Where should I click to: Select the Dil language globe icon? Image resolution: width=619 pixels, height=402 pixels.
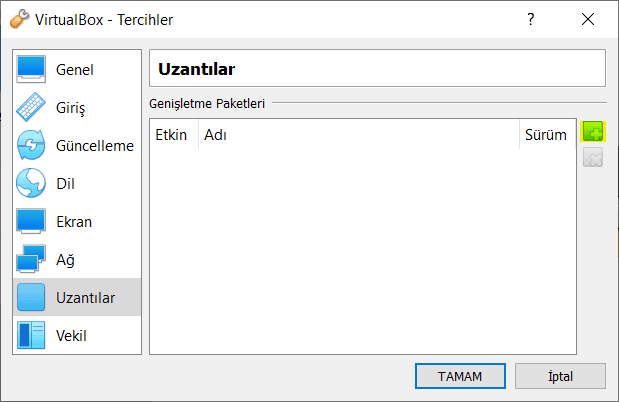[31, 184]
